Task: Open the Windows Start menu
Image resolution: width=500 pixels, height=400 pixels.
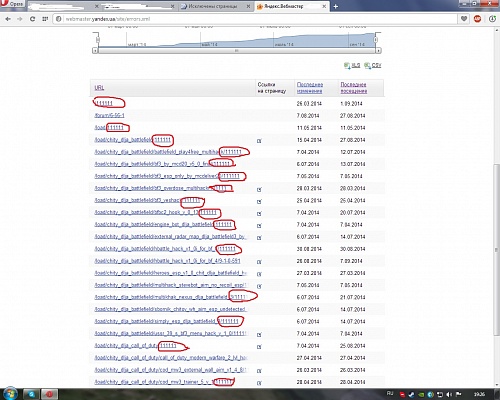Action: 10,394
